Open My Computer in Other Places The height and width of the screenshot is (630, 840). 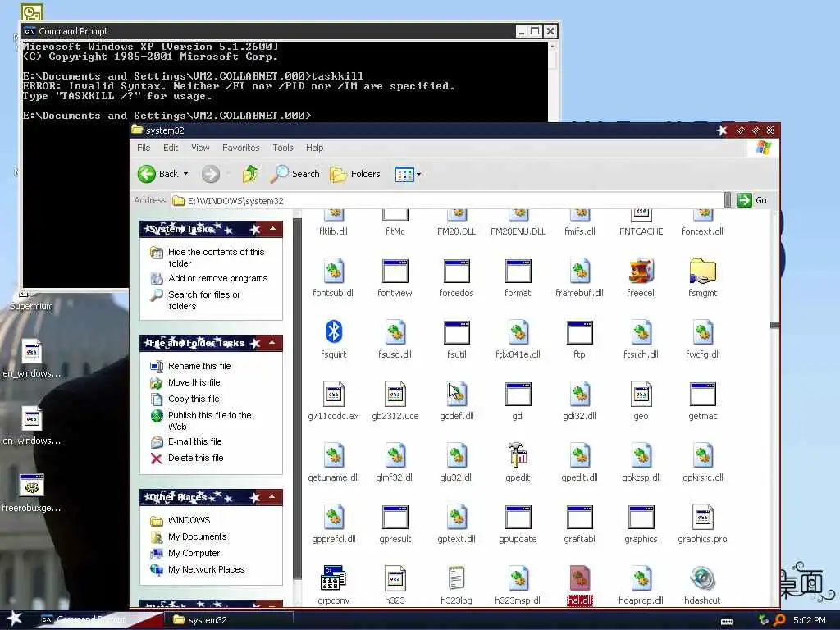pyautogui.click(x=194, y=554)
